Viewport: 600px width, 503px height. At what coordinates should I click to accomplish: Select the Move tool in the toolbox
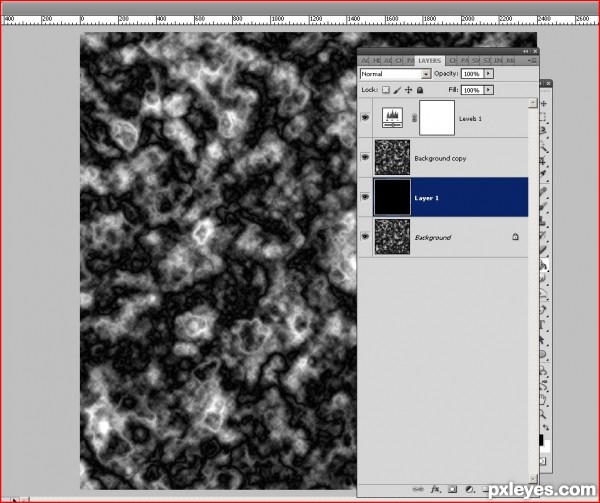(544, 103)
